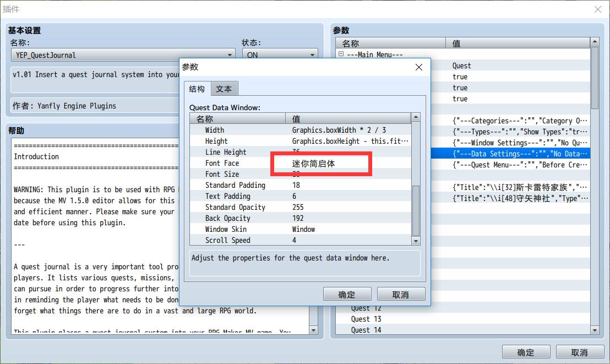
Task: Select the Height parameter row
Action: click(x=301, y=141)
